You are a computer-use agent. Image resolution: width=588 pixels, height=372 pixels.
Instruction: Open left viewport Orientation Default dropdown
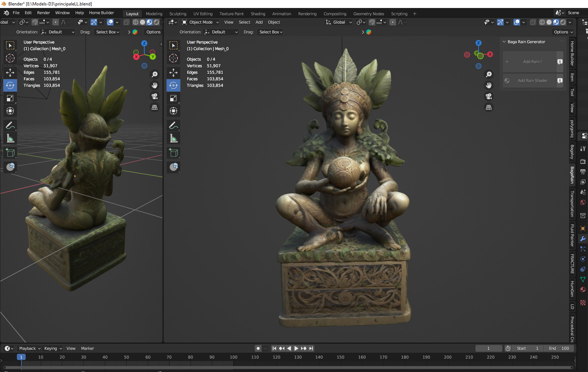[x=58, y=32]
